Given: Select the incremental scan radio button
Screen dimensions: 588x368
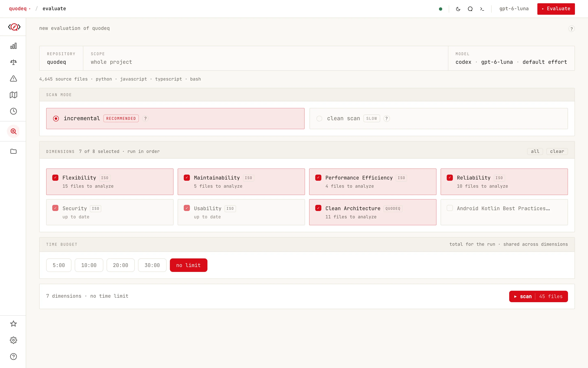Looking at the screenshot, I should pos(56,119).
